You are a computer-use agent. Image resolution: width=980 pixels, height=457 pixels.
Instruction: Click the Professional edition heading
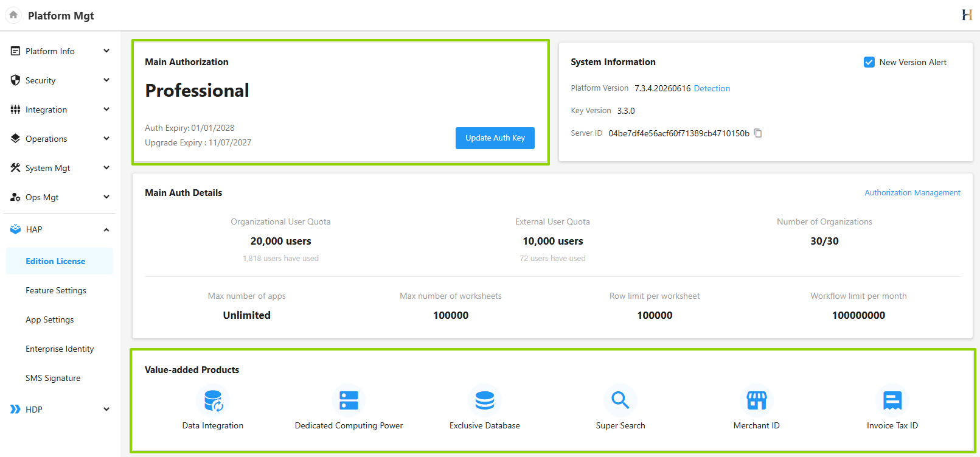197,91
